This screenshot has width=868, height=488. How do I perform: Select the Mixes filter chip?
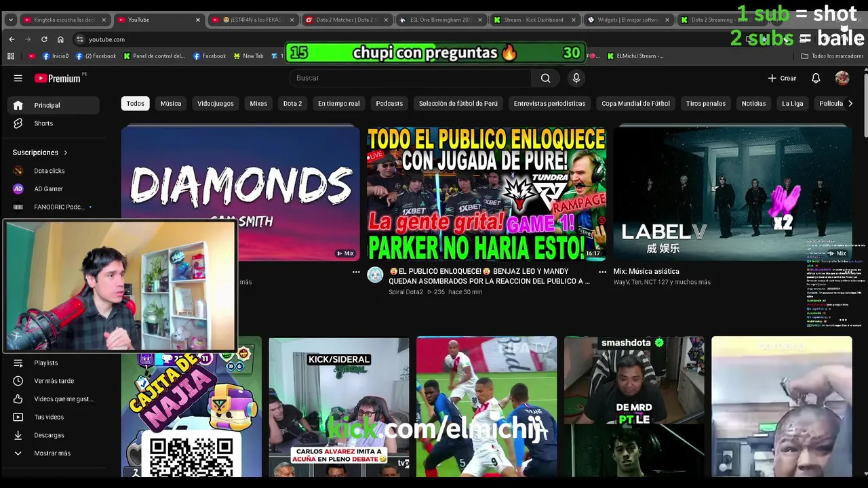point(258,104)
